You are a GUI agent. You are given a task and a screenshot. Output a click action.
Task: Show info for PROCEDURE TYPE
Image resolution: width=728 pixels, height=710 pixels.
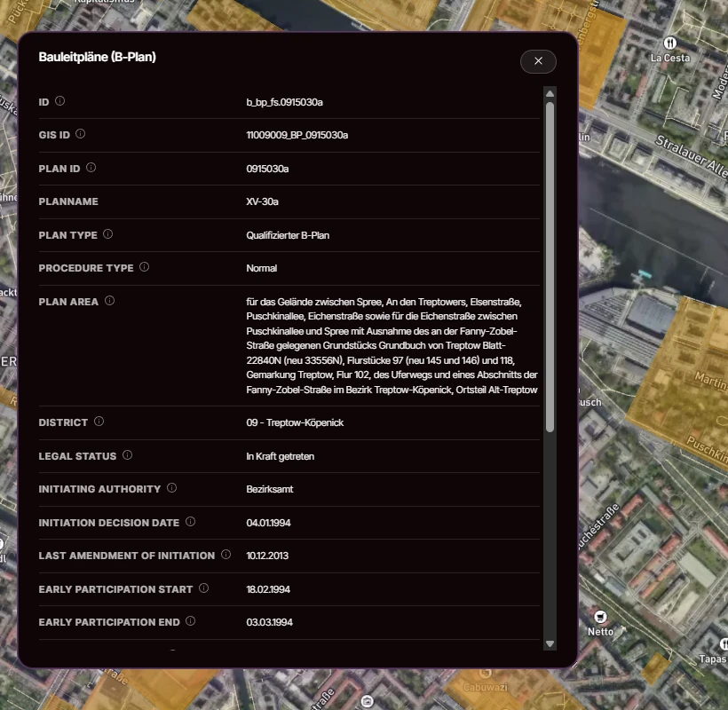point(145,267)
